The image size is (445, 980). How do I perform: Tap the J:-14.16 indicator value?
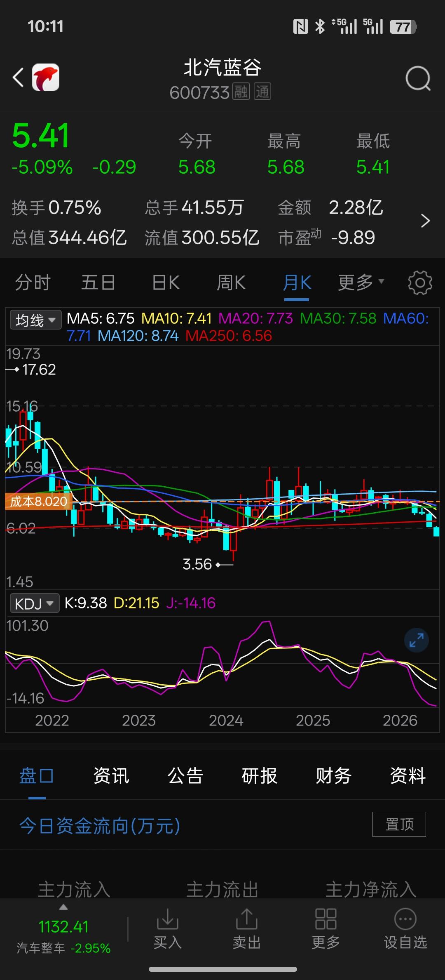click(191, 603)
